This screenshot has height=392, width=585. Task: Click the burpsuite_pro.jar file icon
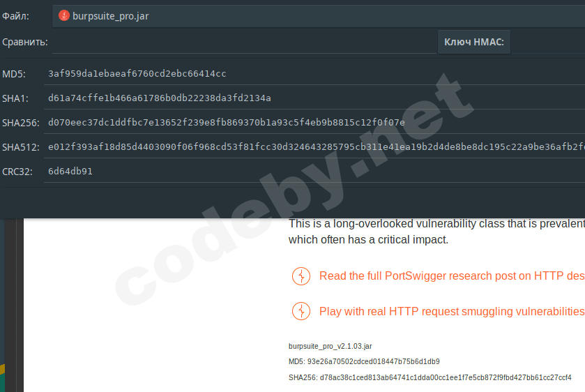(64, 15)
